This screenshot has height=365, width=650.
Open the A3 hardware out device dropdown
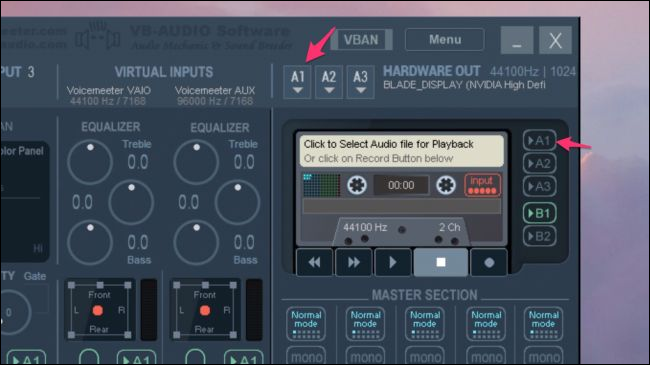(x=360, y=82)
